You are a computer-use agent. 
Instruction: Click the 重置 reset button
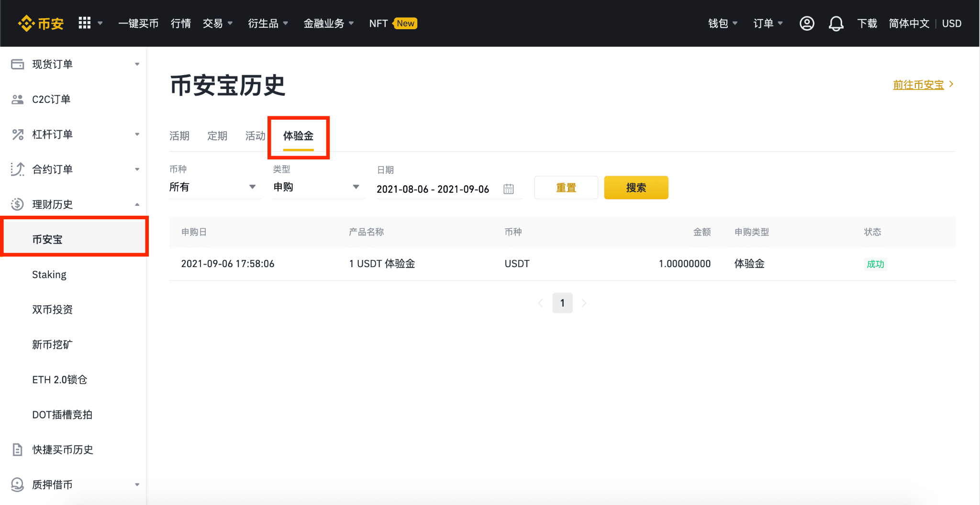[x=566, y=188]
